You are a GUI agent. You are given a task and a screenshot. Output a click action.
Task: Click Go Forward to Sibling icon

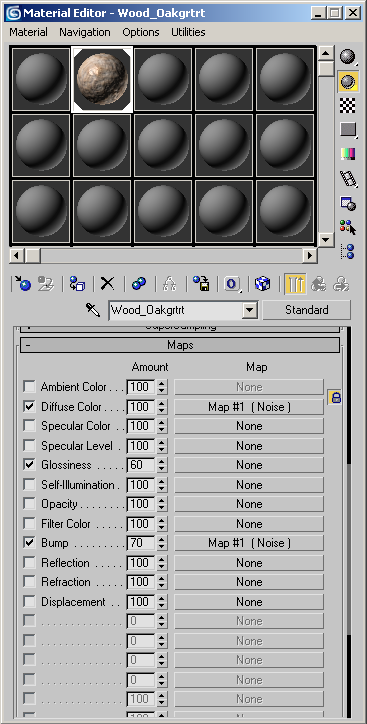(x=342, y=284)
